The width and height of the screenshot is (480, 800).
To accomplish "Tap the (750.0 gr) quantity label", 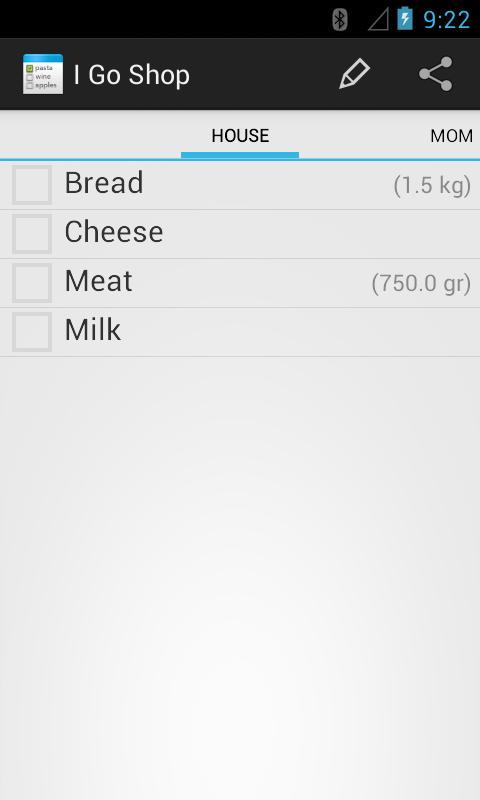I will click(421, 284).
